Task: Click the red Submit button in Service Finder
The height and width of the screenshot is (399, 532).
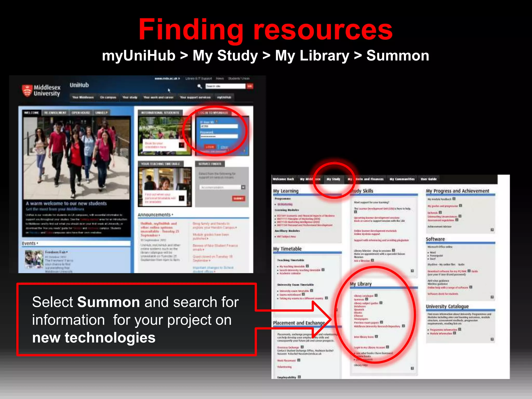Action: (x=238, y=198)
